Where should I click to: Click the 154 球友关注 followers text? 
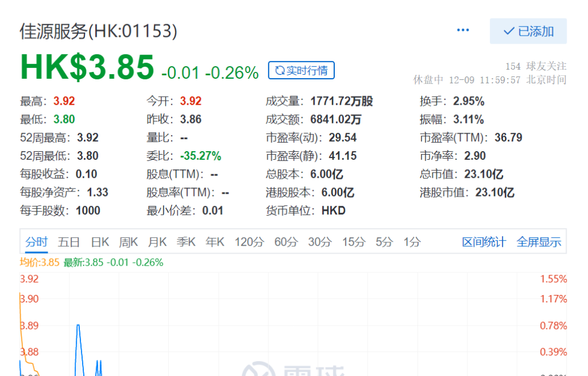(x=536, y=66)
